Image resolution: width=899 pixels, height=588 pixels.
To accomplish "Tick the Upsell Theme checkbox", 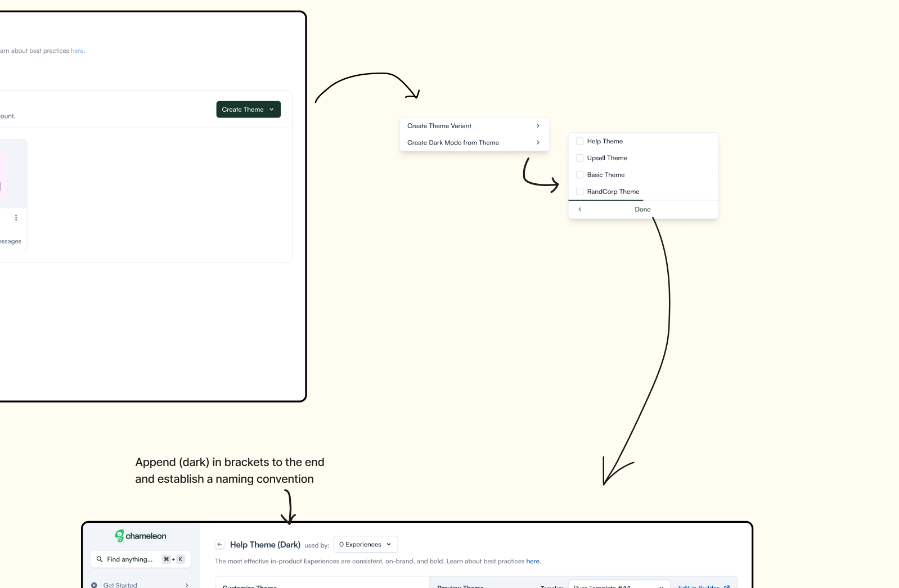I will 579,158.
